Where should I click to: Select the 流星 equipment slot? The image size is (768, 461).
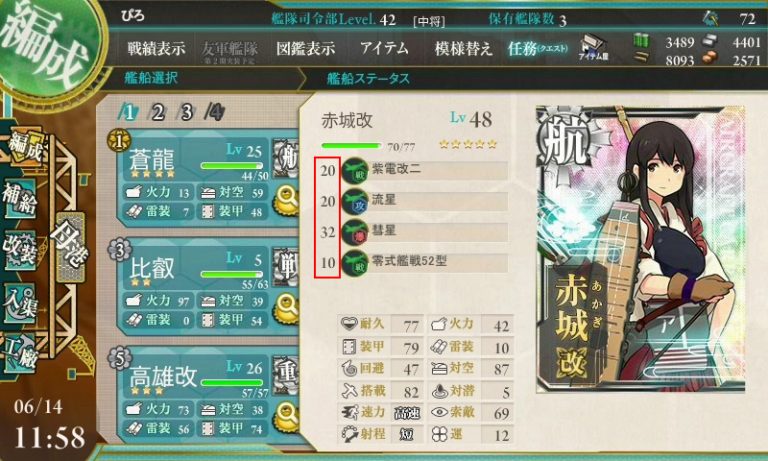click(424, 201)
